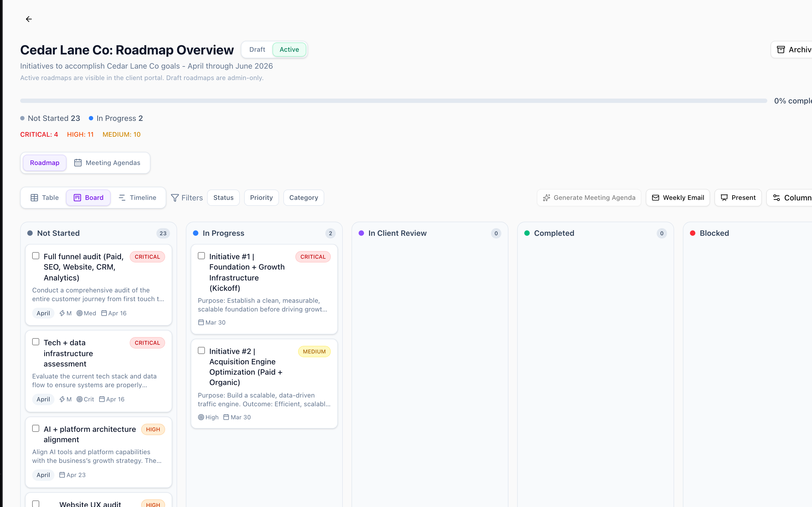Click the Archive box icon
The image size is (812, 507).
pos(781,50)
